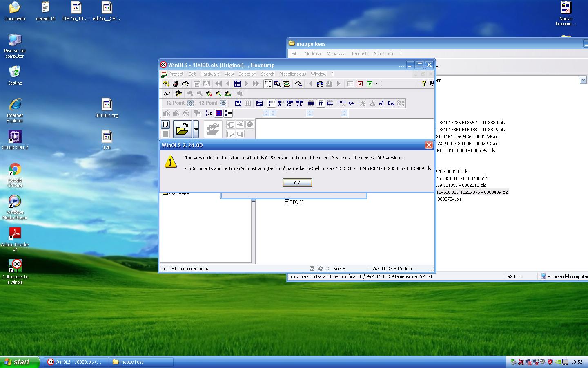
Task: Open the Windows Start button
Action: [x=20, y=362]
